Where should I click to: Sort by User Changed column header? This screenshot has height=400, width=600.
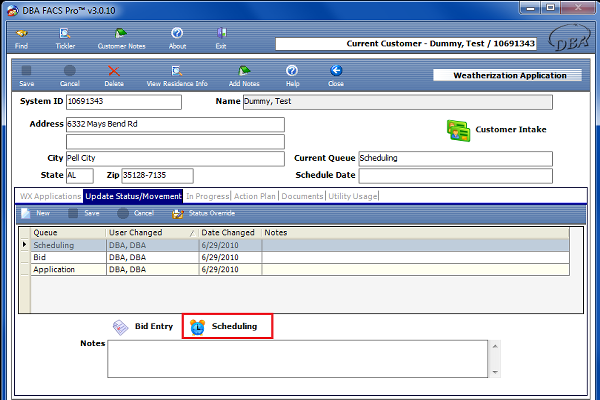click(152, 233)
